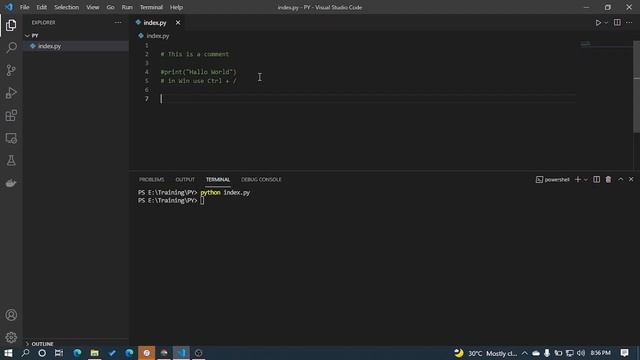This screenshot has height=360, width=640.
Task: Open the Edit menu
Action: (41, 7)
